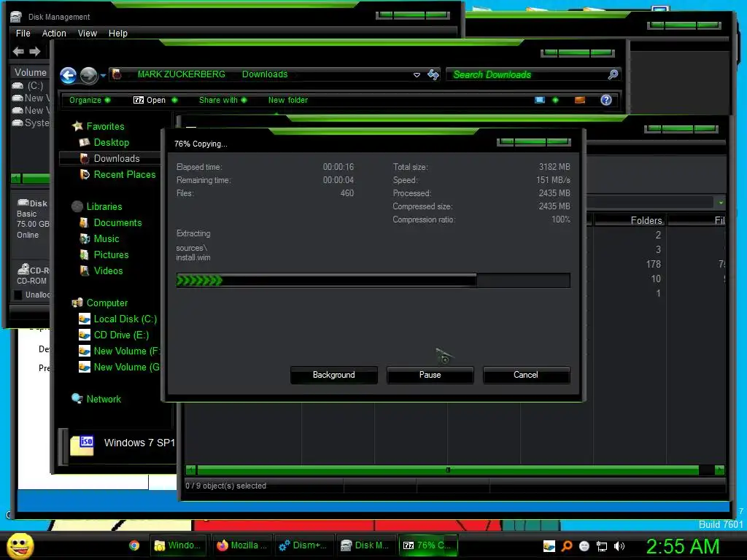Viewport: 747px width, 560px height.
Task: Open the Documents library
Action: coord(117,223)
